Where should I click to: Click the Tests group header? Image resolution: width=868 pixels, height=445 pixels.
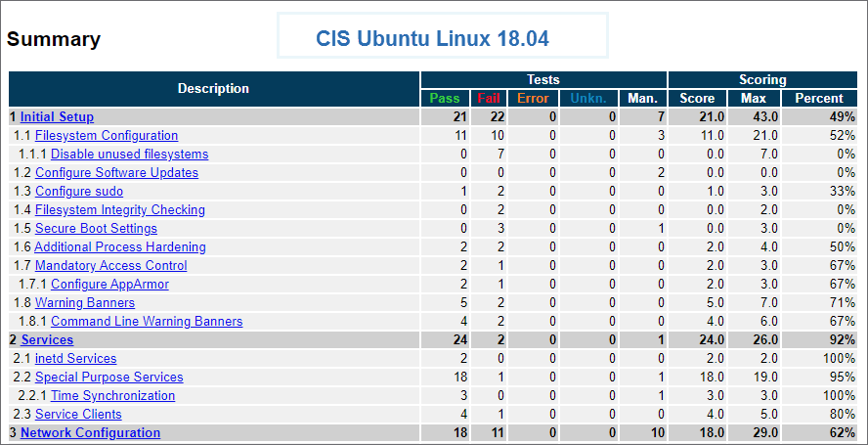pyautogui.click(x=543, y=80)
